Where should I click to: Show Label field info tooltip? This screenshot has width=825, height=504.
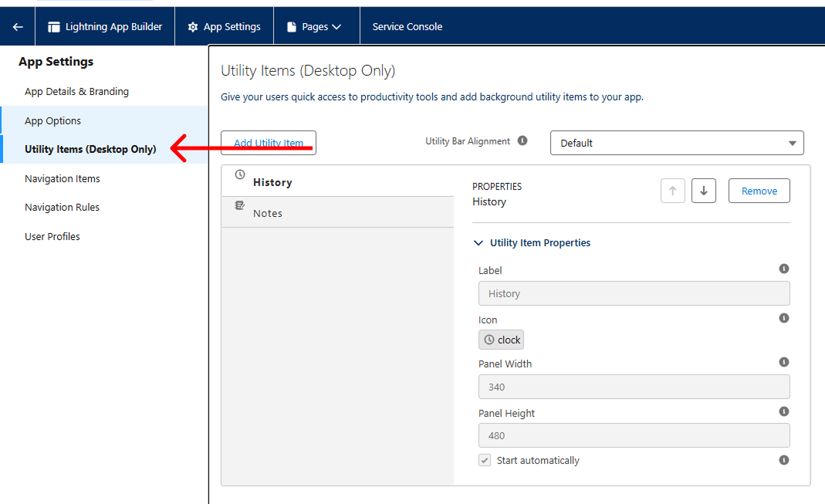click(x=784, y=269)
